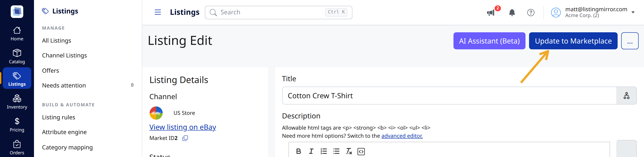
Task: Toggle italic in description editor
Action: 311,151
